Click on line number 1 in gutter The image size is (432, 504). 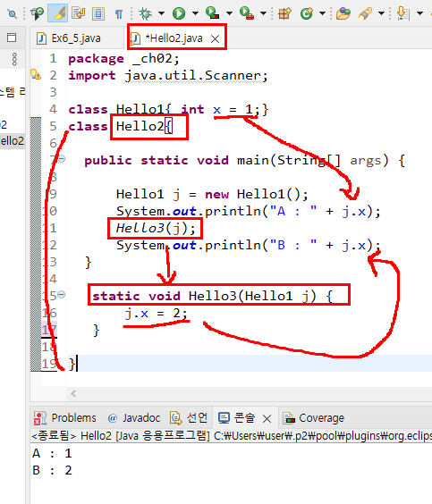click(x=53, y=58)
